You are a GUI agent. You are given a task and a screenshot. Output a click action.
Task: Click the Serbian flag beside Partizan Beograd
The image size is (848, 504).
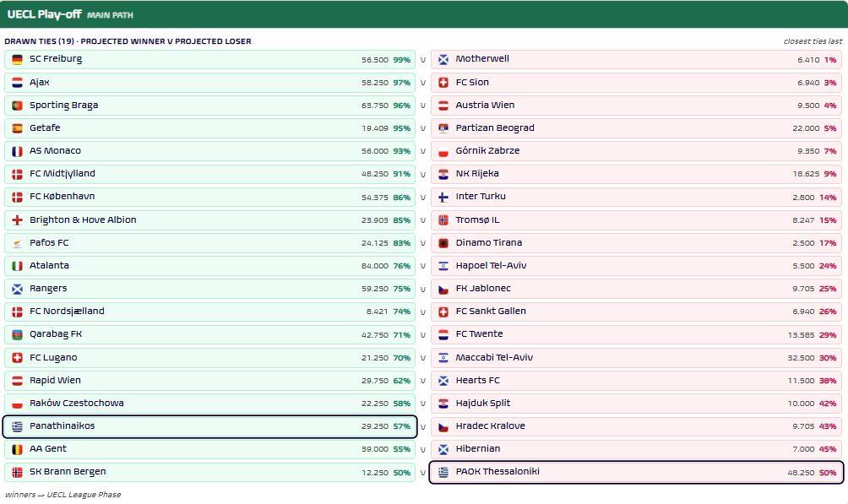click(x=443, y=128)
